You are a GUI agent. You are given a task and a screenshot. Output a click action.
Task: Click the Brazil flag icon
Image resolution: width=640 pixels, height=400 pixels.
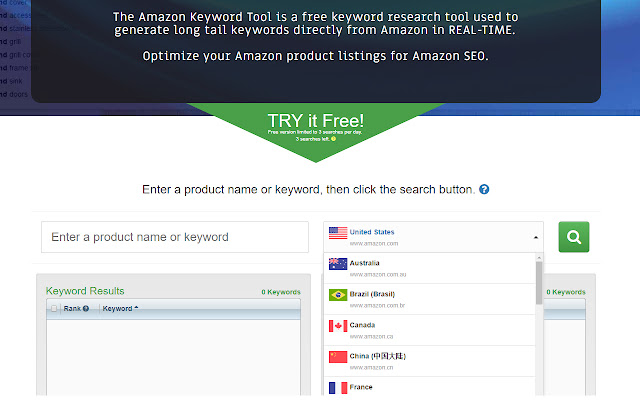click(x=338, y=296)
